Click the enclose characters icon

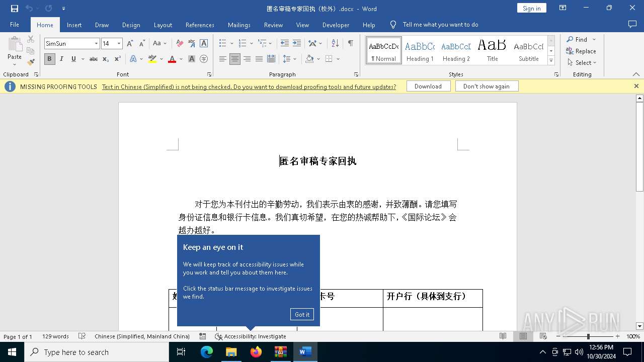pos(204,59)
